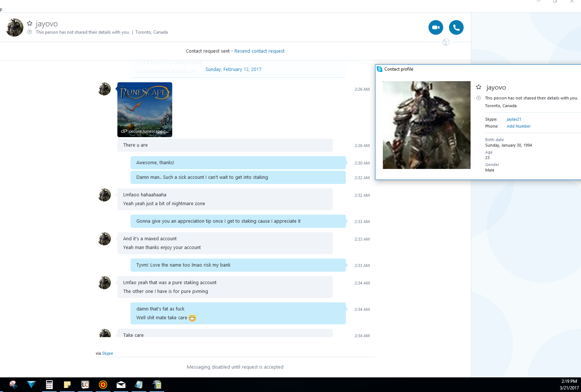Click the Skype link after 'via'
581x392 pixels.
click(x=107, y=353)
